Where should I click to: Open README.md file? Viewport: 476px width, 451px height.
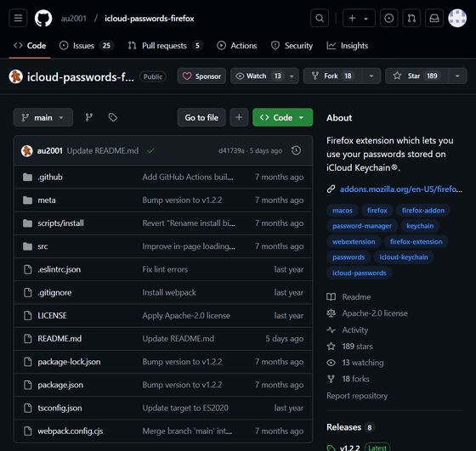click(x=59, y=339)
